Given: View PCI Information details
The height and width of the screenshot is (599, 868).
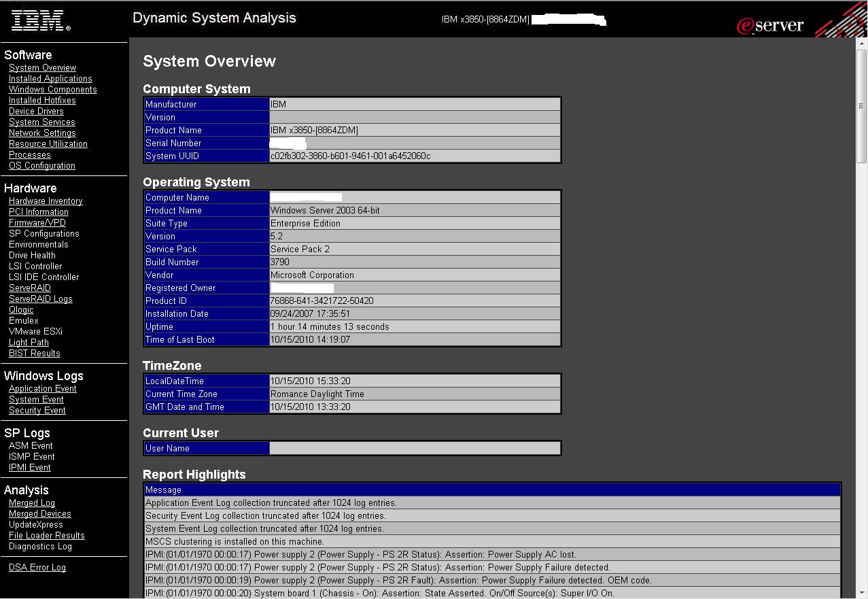Looking at the screenshot, I should coord(38,211).
